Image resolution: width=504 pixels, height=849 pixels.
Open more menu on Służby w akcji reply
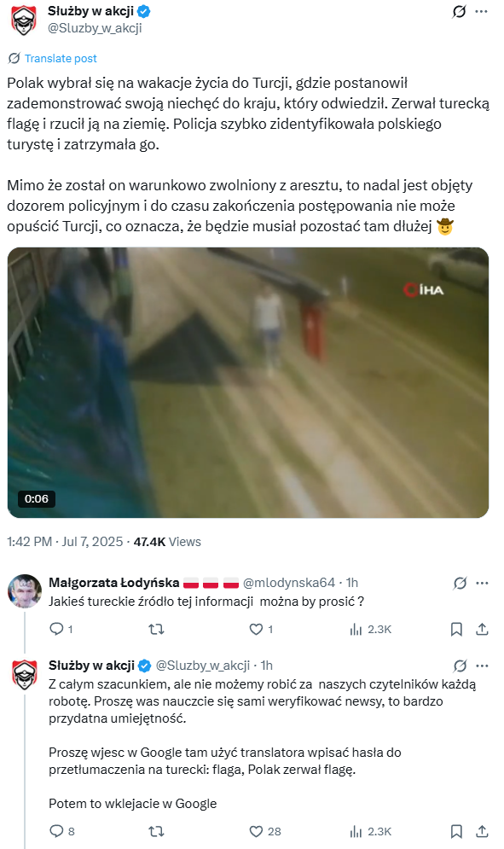[482, 666]
